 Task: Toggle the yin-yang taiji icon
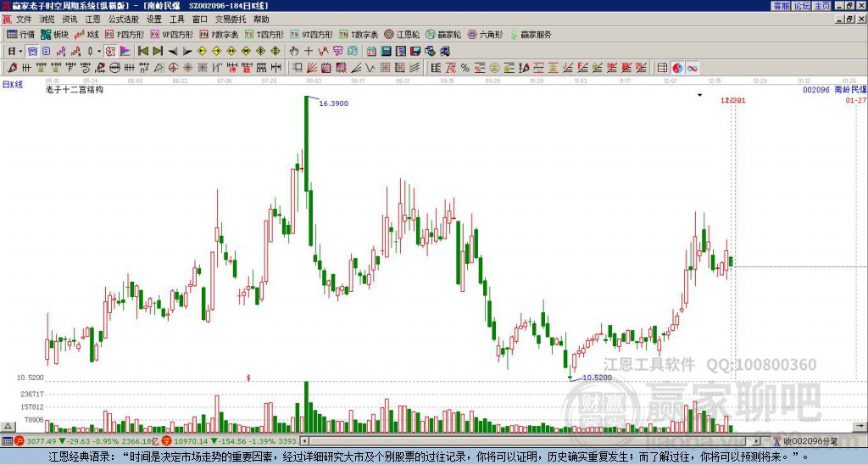point(677,68)
